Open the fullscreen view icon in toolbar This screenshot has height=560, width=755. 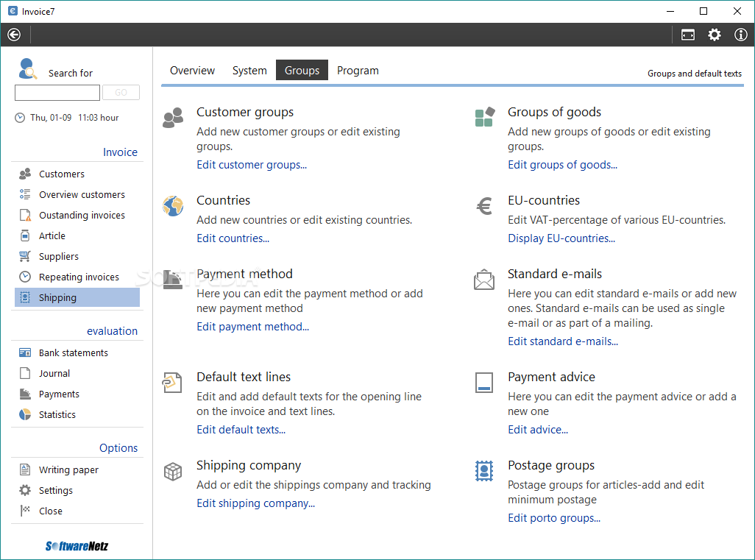tap(687, 35)
